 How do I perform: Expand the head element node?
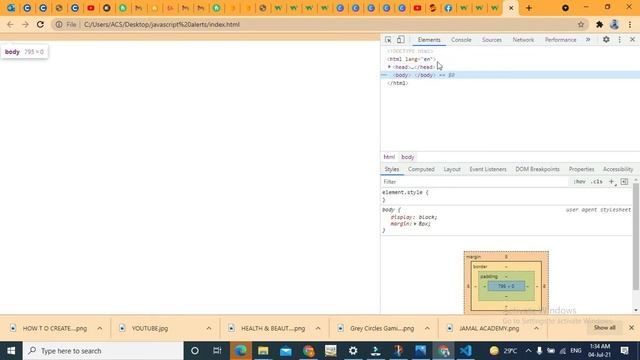pyautogui.click(x=389, y=67)
